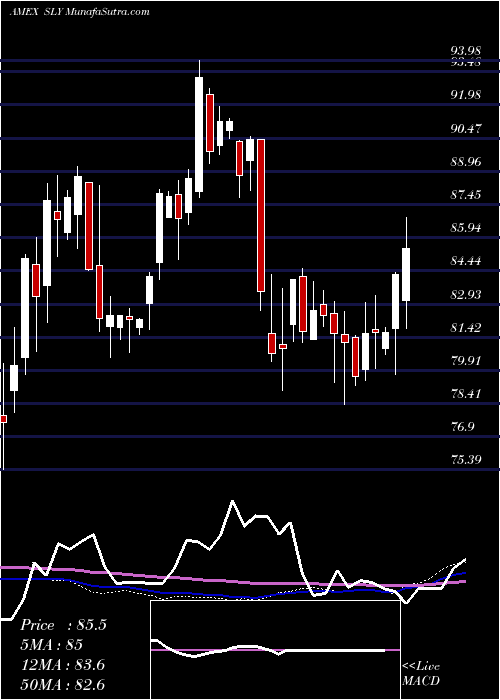Click the long red candle dropping to 83
This screenshot has width=500, height=700.
(261, 216)
